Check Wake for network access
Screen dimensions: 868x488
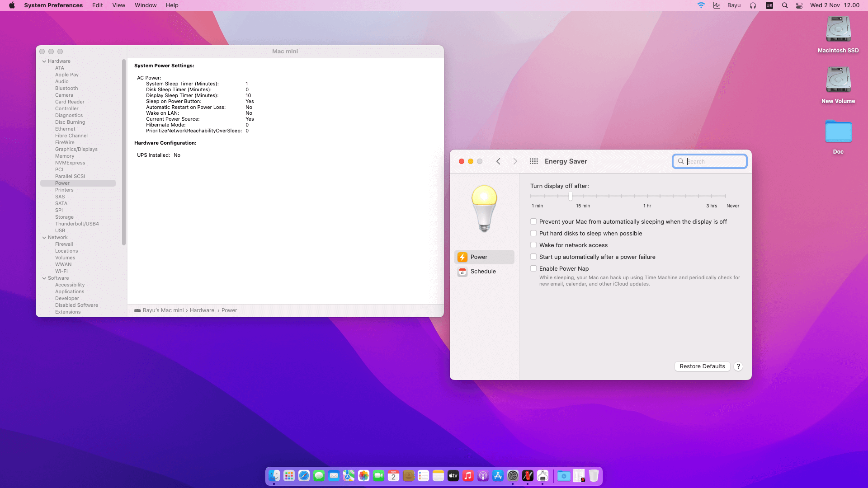point(533,245)
